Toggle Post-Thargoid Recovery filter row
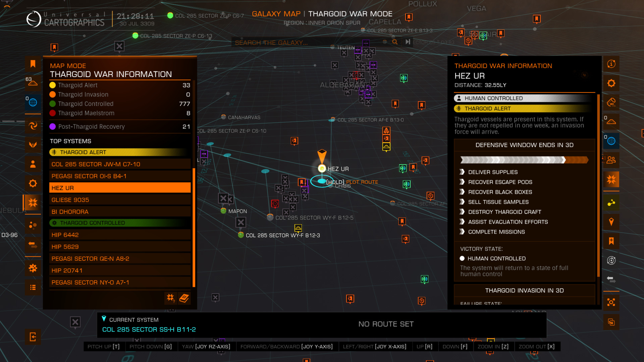The height and width of the screenshot is (362, 644). click(120, 127)
